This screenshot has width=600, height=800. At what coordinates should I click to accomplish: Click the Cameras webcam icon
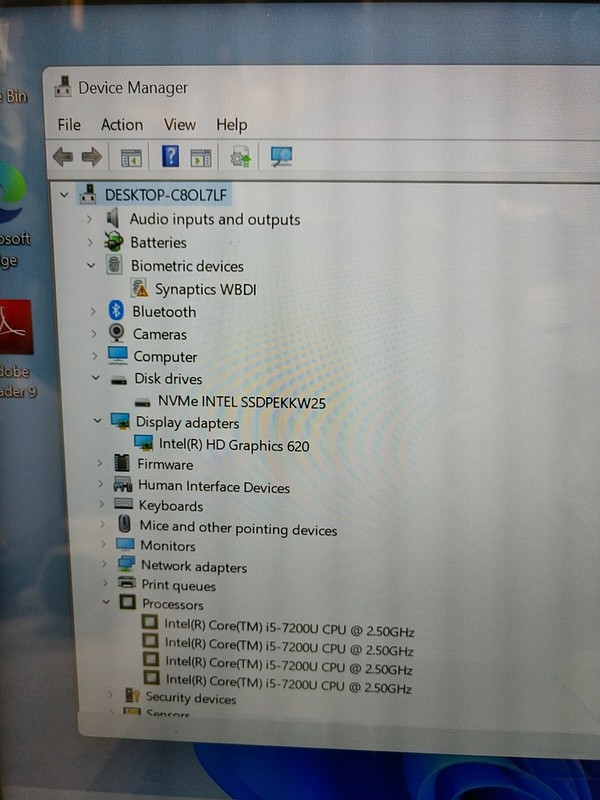pos(117,333)
